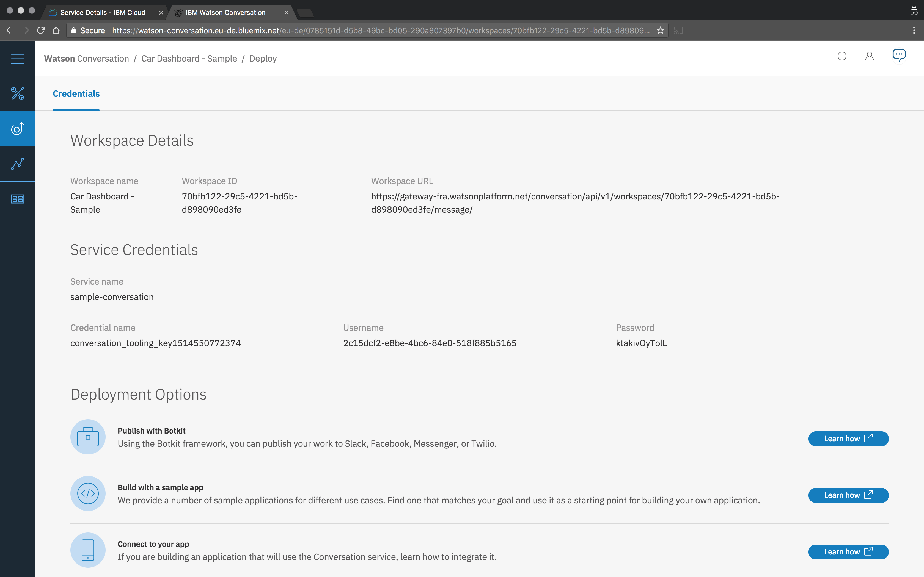Click the browser address bar URL
Viewport: 924px width, 577px height.
pos(380,30)
